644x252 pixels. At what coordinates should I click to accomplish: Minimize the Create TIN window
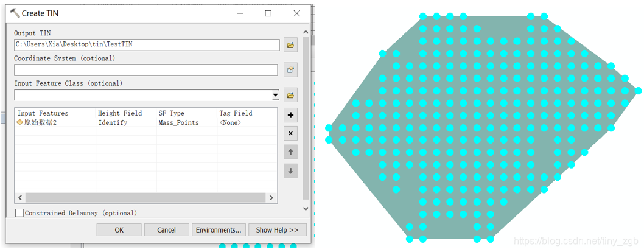tap(240, 13)
